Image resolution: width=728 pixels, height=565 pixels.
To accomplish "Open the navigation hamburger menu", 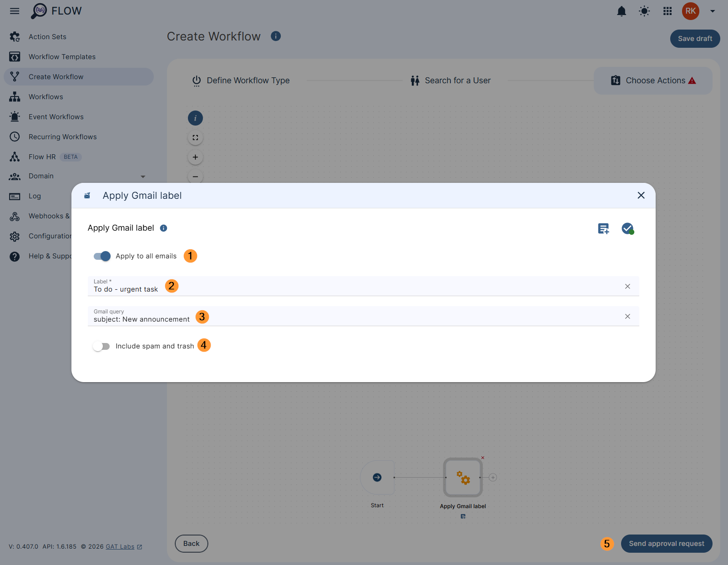I will coord(14,11).
